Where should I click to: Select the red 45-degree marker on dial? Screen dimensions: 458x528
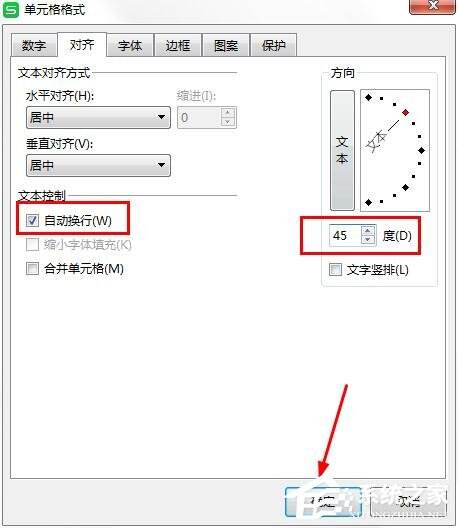click(405, 112)
